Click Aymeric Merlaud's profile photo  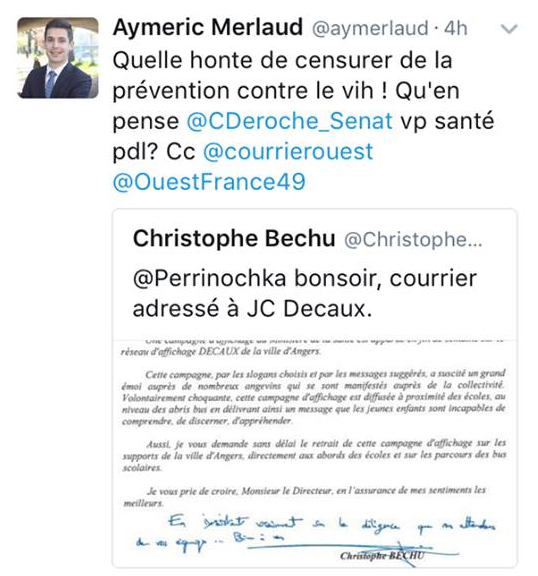click(x=58, y=58)
